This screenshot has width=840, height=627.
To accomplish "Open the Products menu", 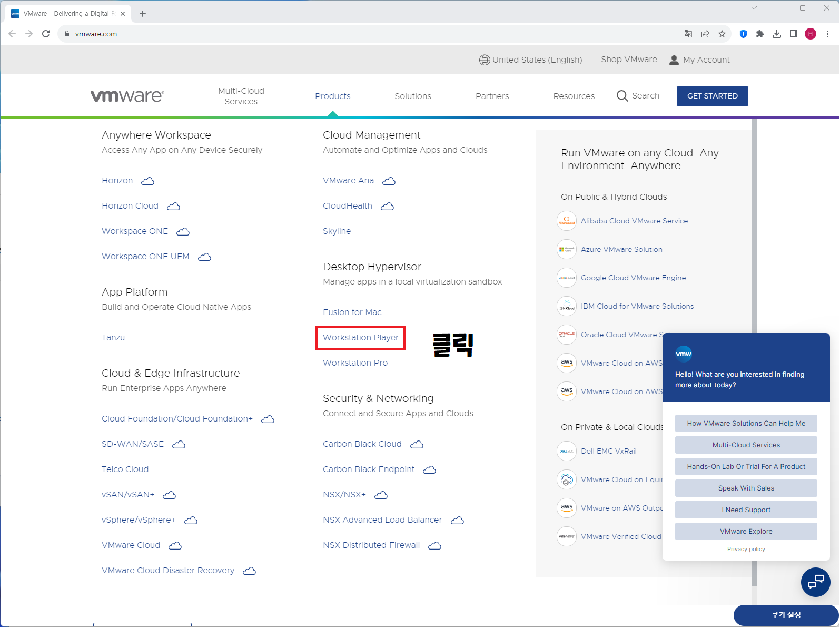I will point(333,96).
